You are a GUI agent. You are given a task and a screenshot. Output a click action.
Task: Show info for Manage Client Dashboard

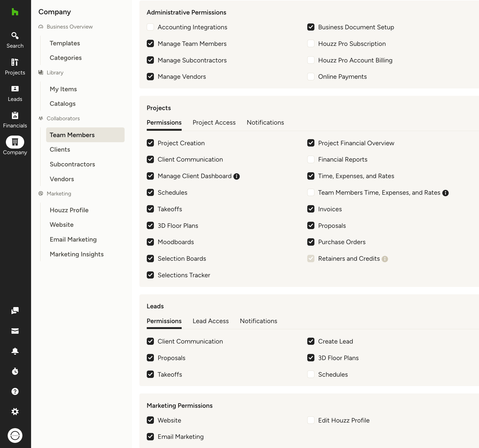click(x=236, y=176)
